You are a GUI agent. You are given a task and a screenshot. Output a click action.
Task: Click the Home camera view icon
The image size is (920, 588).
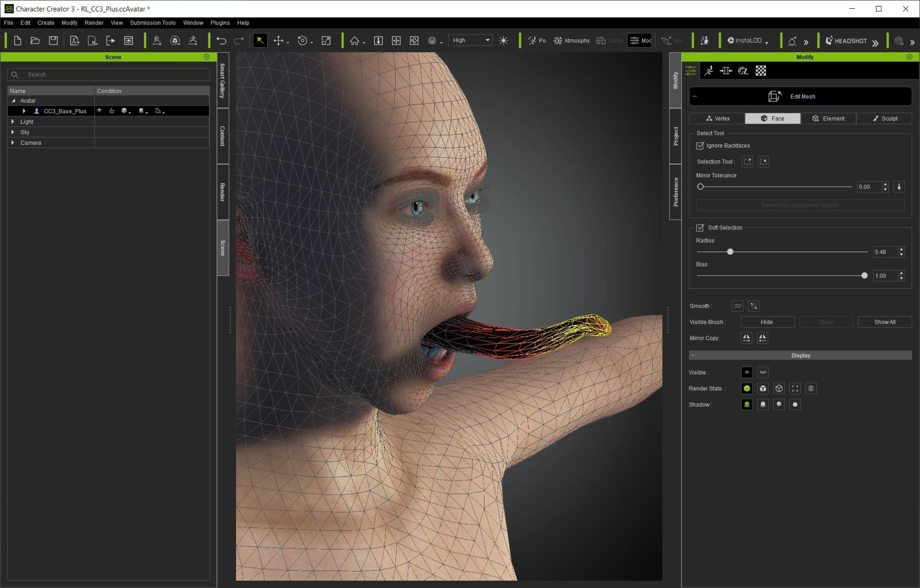354,40
